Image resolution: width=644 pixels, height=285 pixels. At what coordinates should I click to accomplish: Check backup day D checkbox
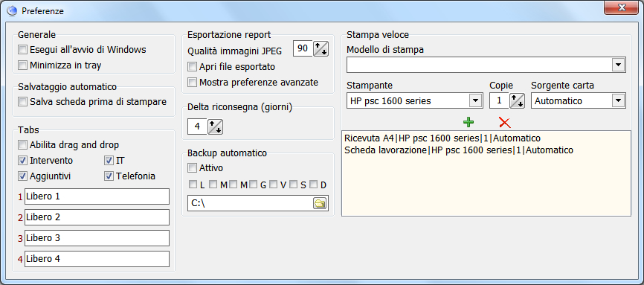point(313,185)
